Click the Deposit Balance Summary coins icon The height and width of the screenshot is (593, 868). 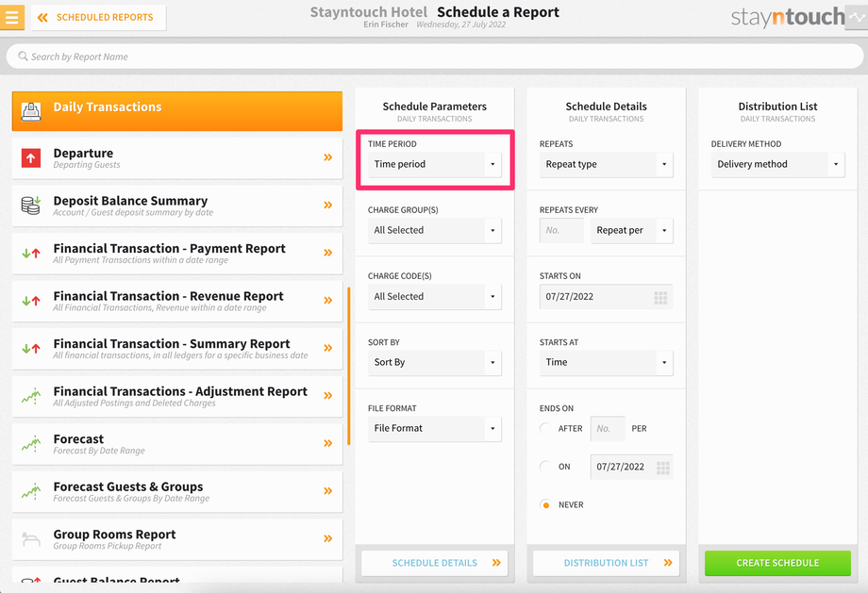[x=31, y=206]
